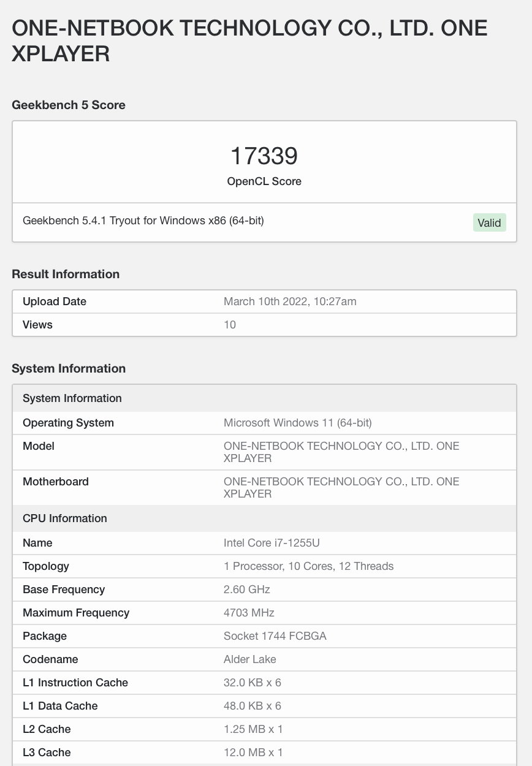Click the Motherboard row value text
The image size is (532, 766).
341,488
